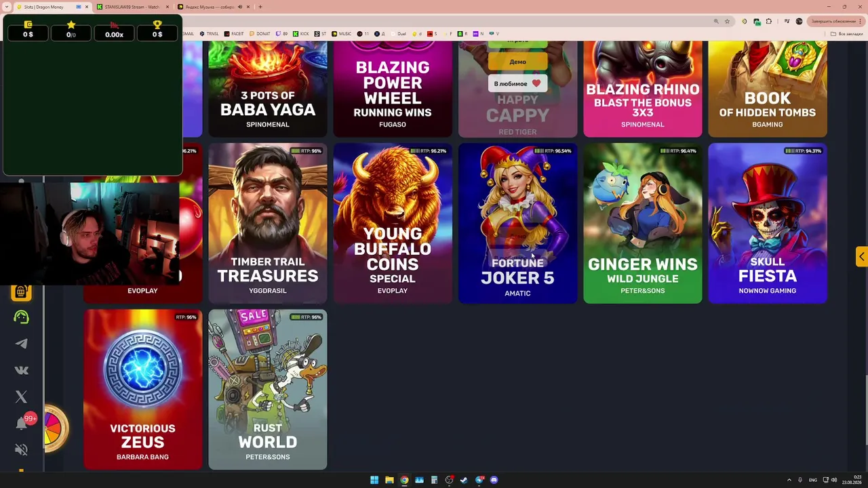Open notifications bell with 99+ badge
The height and width of the screenshot is (488, 868).
click(x=22, y=423)
